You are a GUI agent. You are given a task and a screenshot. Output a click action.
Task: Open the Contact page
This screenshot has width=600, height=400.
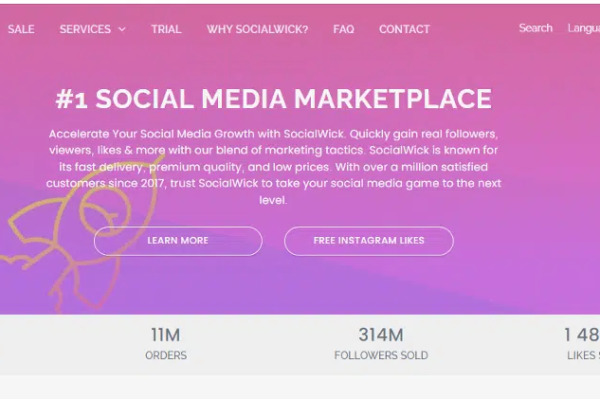coord(404,29)
